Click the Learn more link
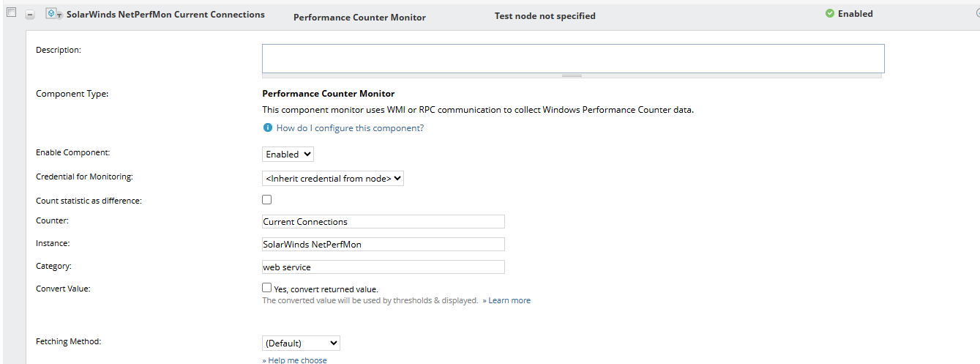The image size is (980, 364). pyautogui.click(x=509, y=300)
